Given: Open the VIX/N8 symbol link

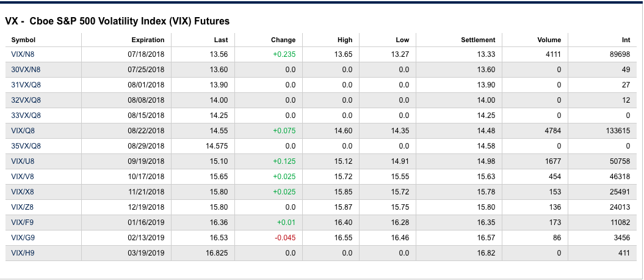Looking at the screenshot, I should 23,54.
